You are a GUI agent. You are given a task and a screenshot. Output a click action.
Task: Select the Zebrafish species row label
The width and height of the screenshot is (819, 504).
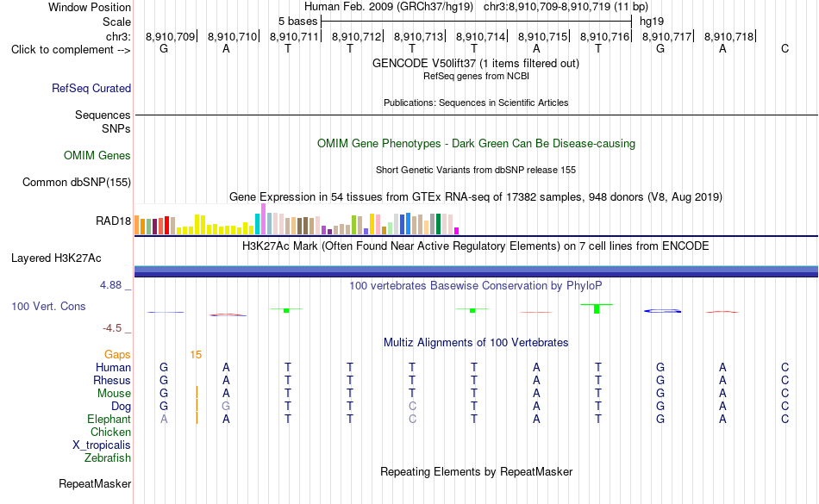tap(108, 457)
